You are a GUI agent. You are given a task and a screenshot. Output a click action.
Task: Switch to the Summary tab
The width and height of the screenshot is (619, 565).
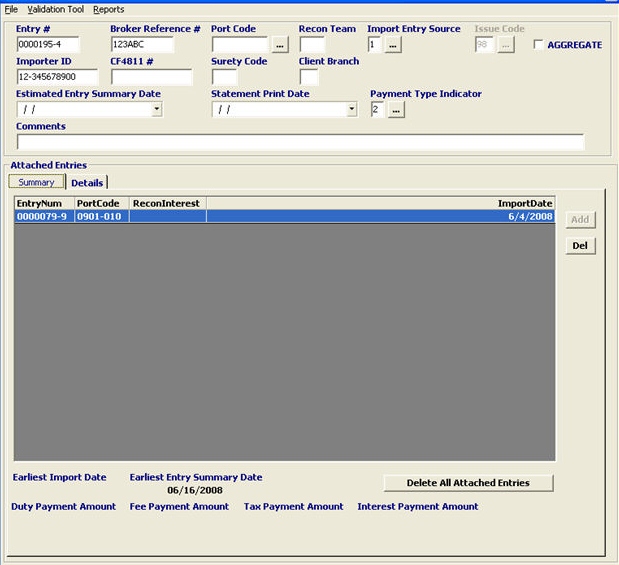(36, 182)
